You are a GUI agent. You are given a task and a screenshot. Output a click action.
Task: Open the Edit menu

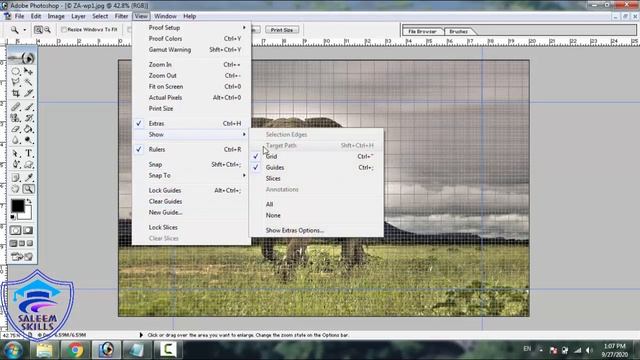click(x=36, y=16)
